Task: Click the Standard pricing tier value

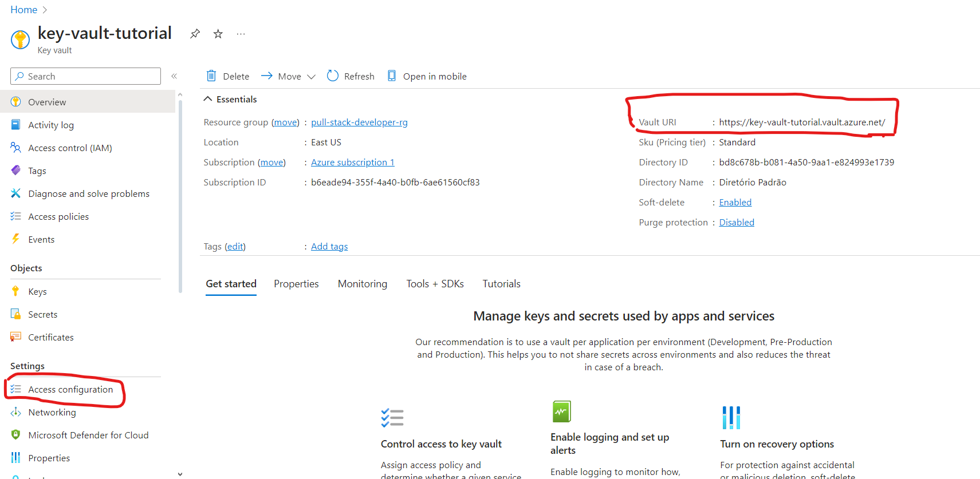Action: click(x=737, y=142)
